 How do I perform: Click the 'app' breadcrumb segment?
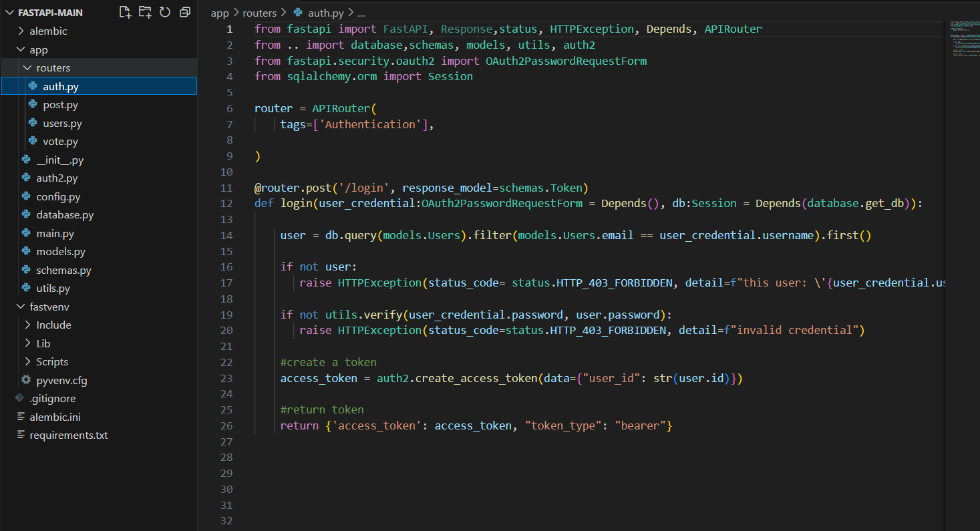point(220,13)
